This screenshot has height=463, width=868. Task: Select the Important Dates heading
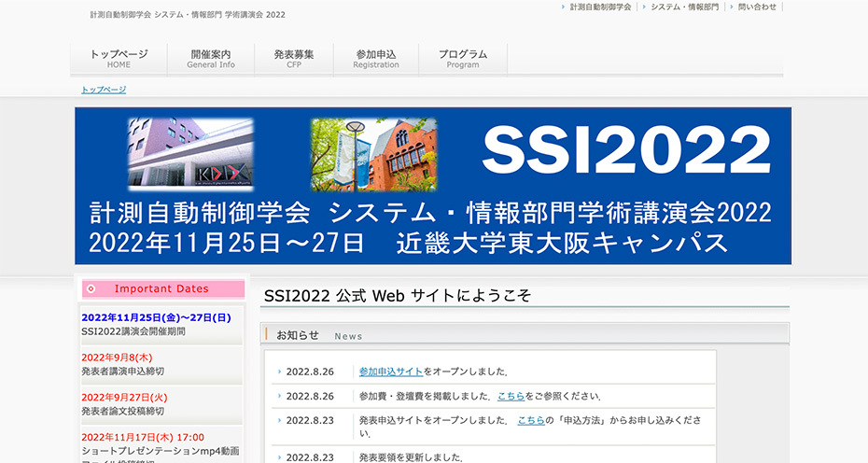(x=161, y=288)
